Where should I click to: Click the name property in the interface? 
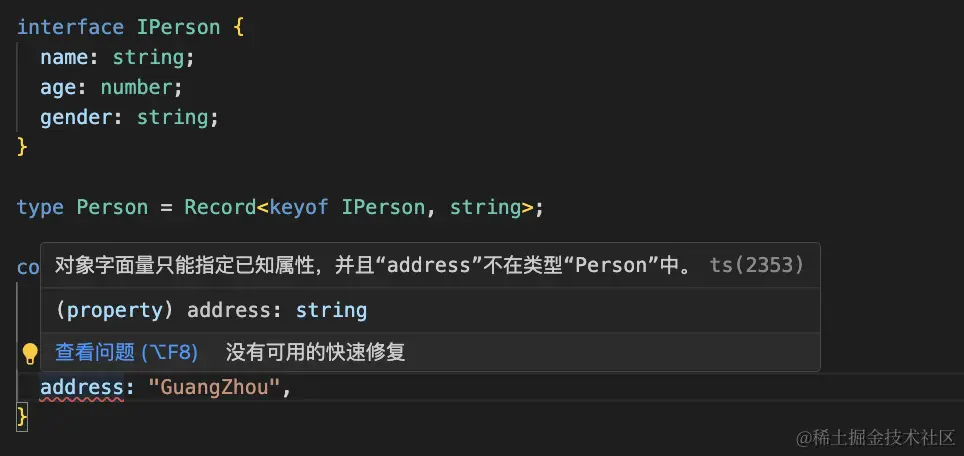coord(64,57)
